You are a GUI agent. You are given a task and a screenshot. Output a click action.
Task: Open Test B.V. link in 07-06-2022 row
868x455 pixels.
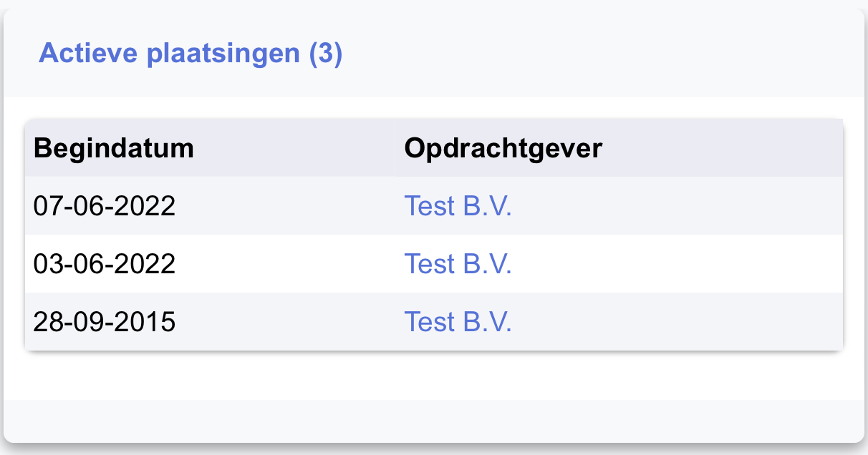(x=458, y=206)
